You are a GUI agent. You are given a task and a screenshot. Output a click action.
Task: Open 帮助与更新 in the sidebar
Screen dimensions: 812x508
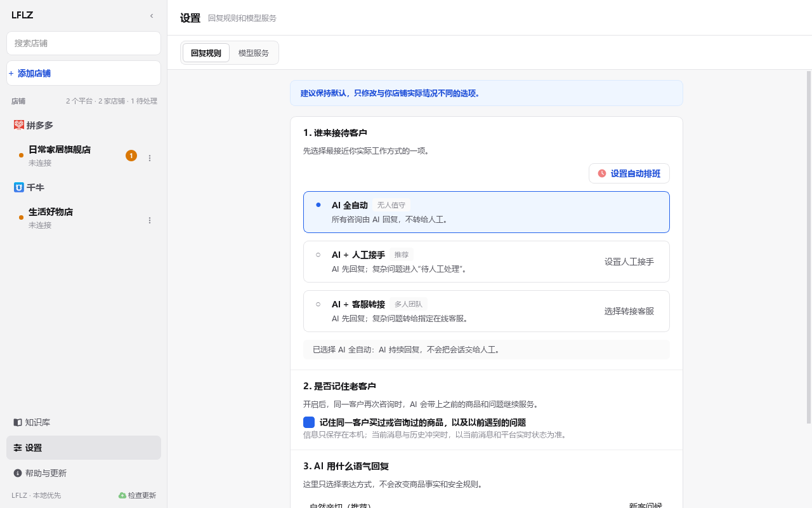tap(84, 473)
